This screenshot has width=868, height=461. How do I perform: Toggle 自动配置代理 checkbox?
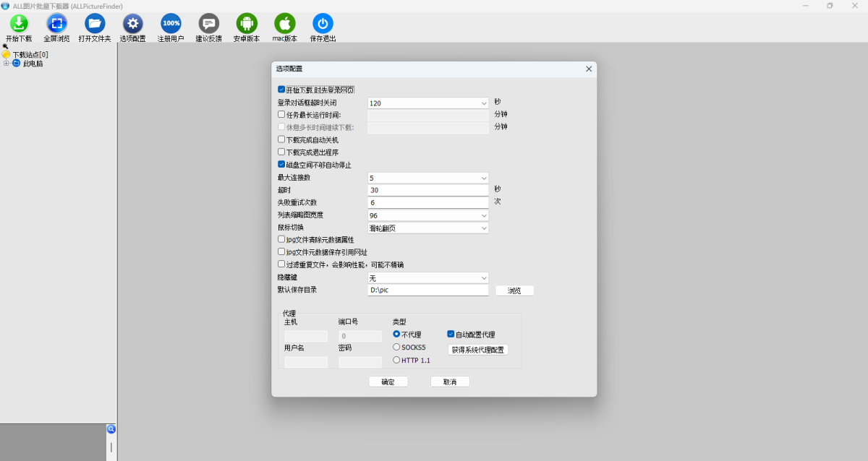pyautogui.click(x=451, y=335)
